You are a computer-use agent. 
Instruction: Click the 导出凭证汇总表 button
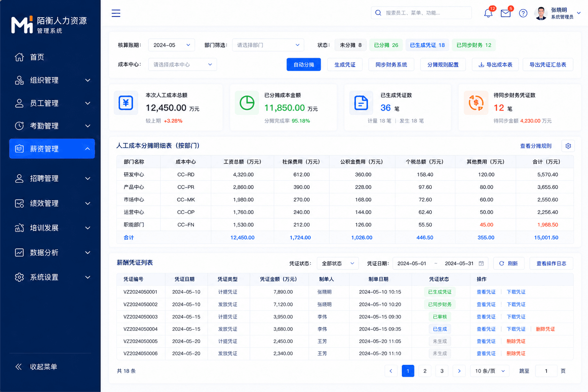pos(548,65)
